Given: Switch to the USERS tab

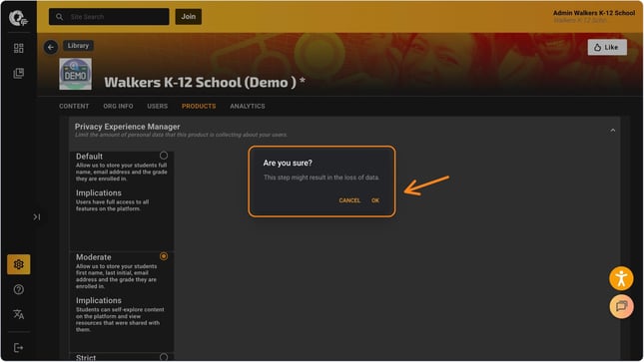Looking at the screenshot, I should click(158, 107).
